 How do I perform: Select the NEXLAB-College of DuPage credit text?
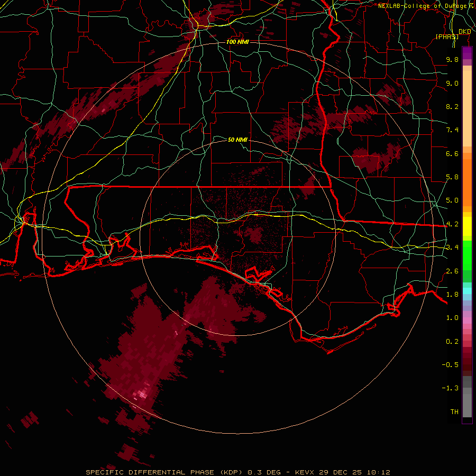423,6
